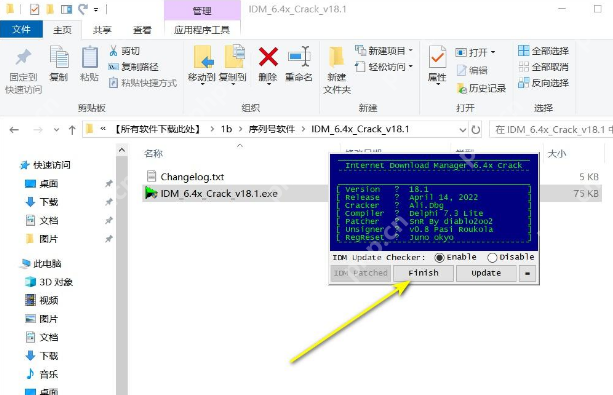This screenshot has width=613, height=395.
Task: Click the undo icon in title bar
Action: pyautogui.click(x=82, y=9)
